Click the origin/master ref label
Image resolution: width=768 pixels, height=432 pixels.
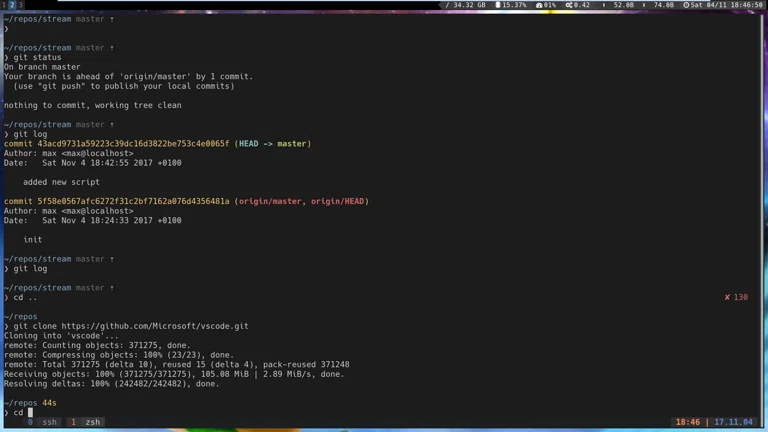click(x=270, y=201)
